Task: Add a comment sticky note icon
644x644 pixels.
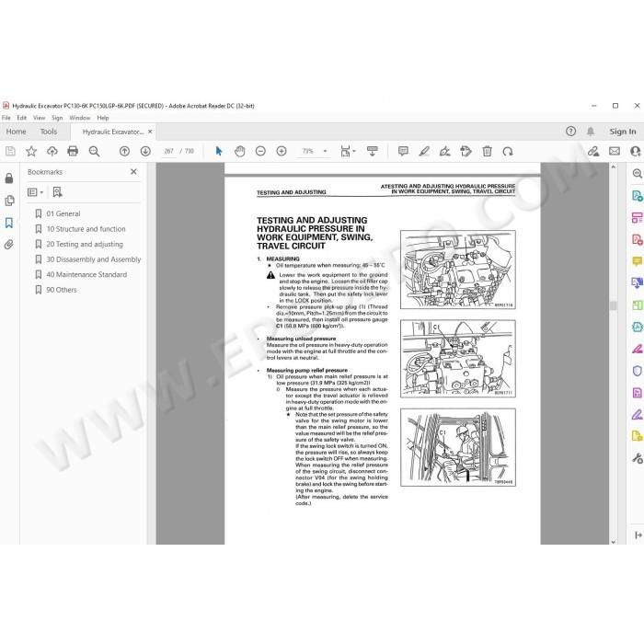Action: (403, 152)
